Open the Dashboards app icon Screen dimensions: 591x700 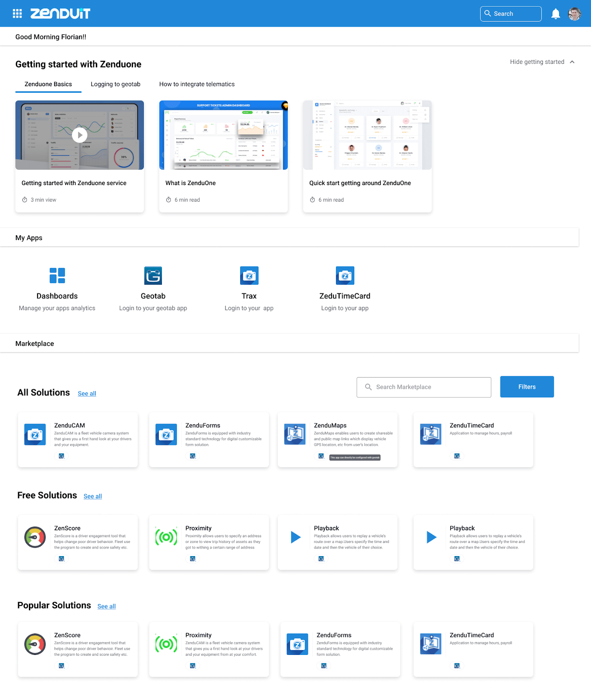point(57,276)
